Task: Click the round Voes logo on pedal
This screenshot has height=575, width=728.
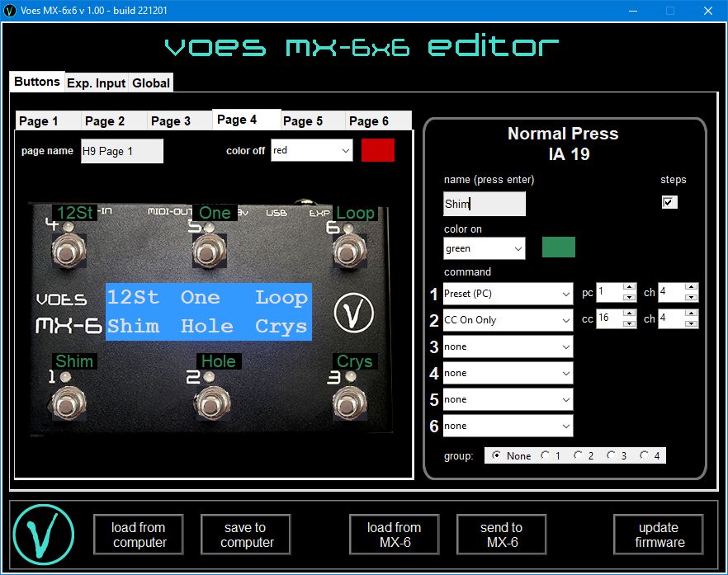Action: (354, 313)
